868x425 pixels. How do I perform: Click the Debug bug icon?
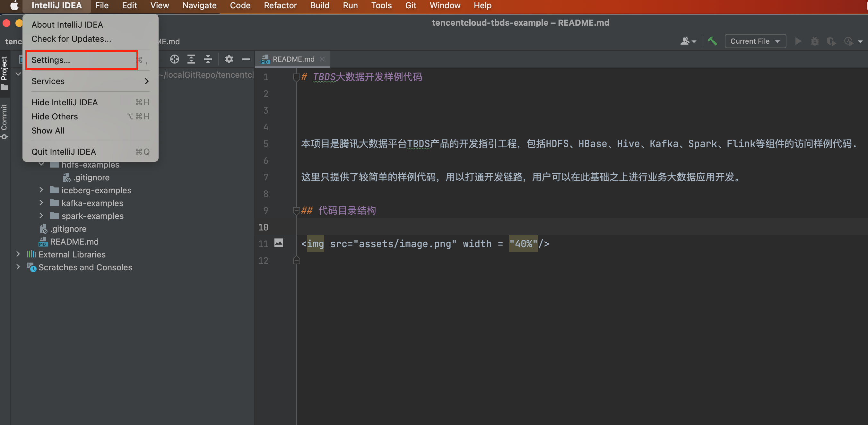(x=814, y=41)
